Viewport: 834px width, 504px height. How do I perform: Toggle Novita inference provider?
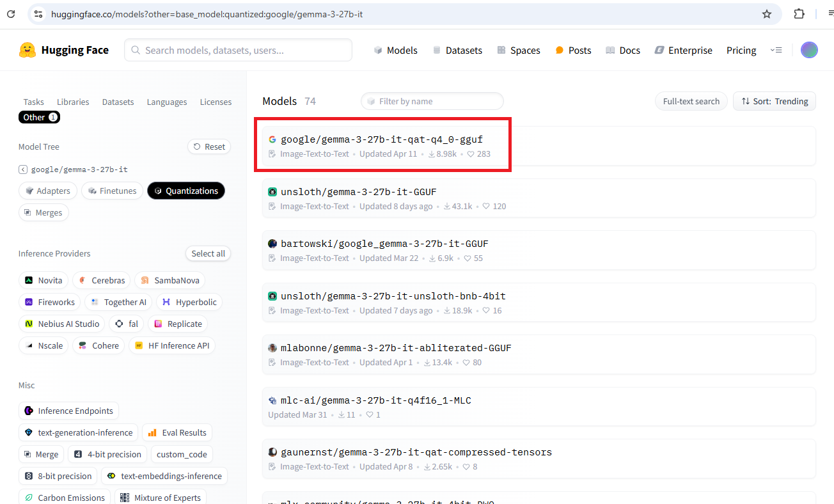[x=43, y=280]
